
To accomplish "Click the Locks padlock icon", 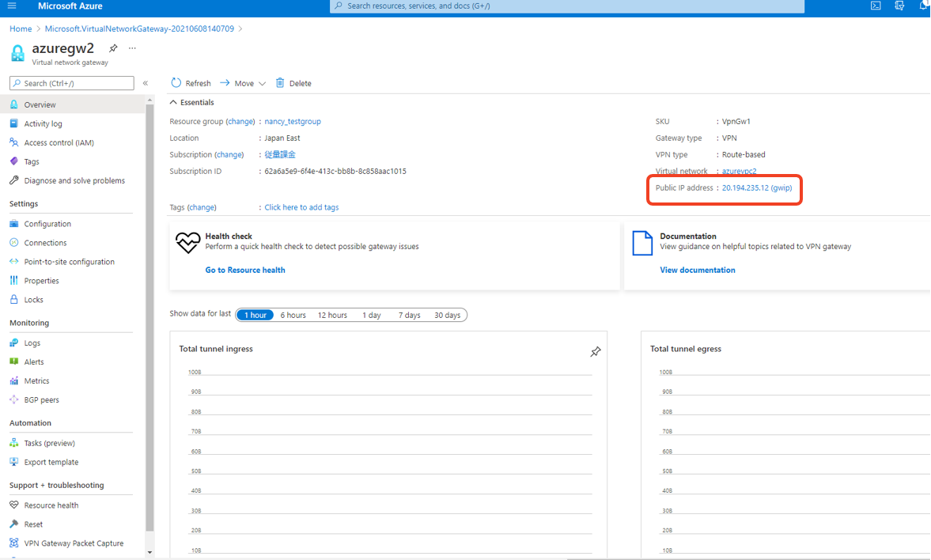I will click(x=14, y=300).
